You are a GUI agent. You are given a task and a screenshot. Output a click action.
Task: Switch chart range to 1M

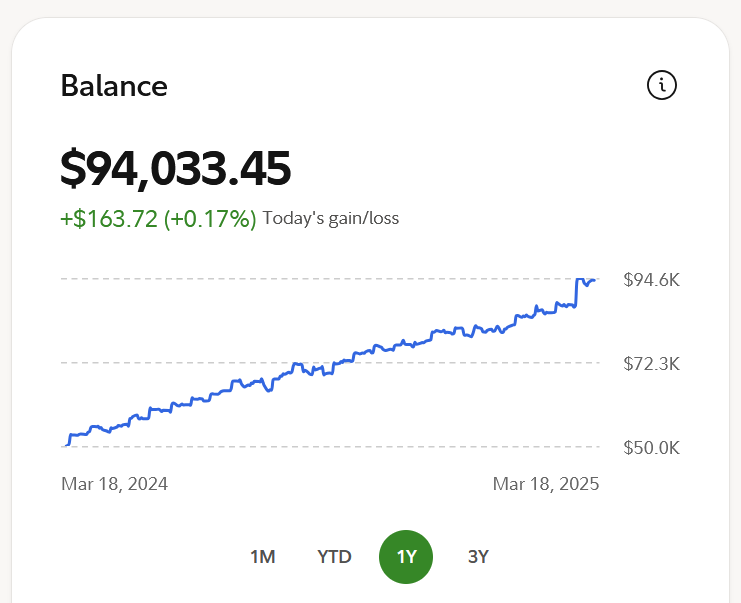coord(263,557)
